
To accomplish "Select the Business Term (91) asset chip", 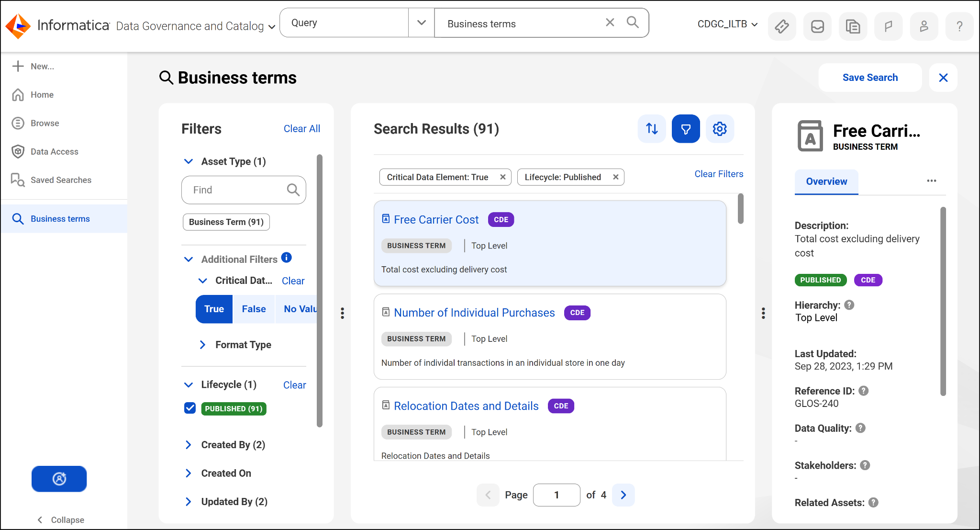I will click(226, 222).
